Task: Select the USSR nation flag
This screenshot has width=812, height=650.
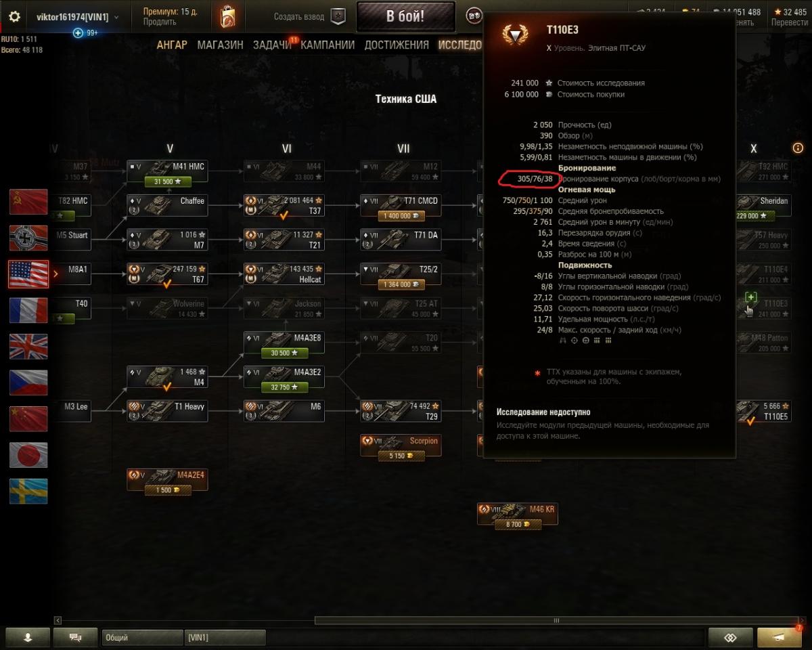Action: [28, 202]
